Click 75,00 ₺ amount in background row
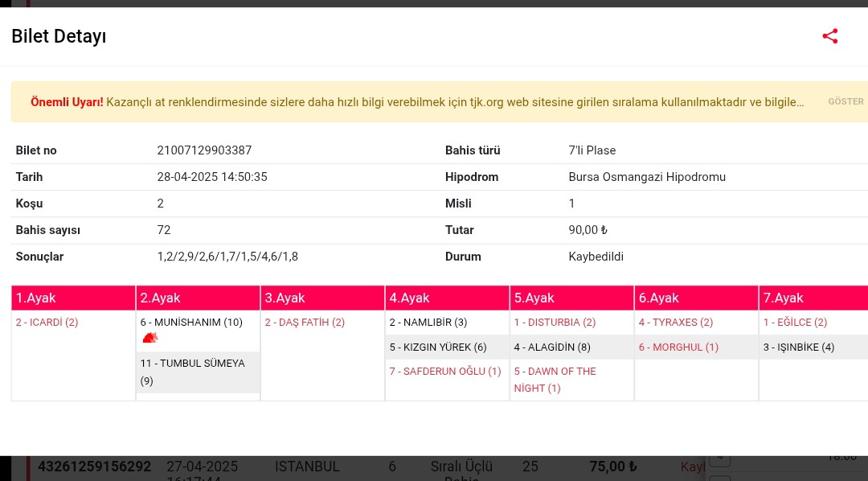868x481 pixels. point(612,467)
